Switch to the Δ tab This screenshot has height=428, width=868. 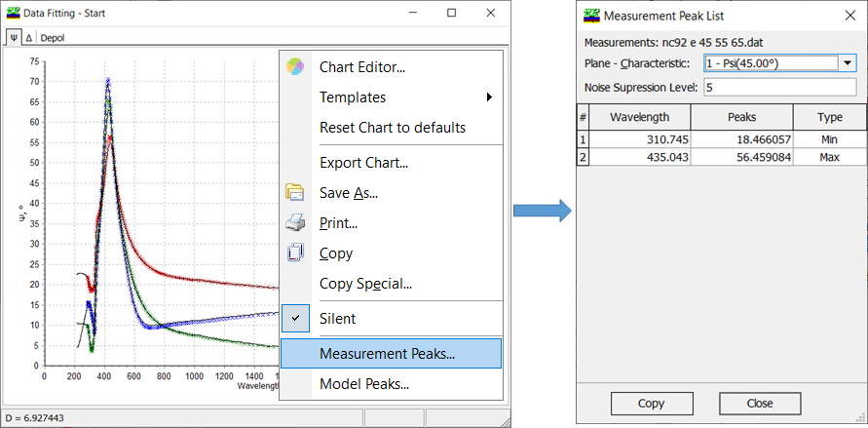(x=29, y=38)
